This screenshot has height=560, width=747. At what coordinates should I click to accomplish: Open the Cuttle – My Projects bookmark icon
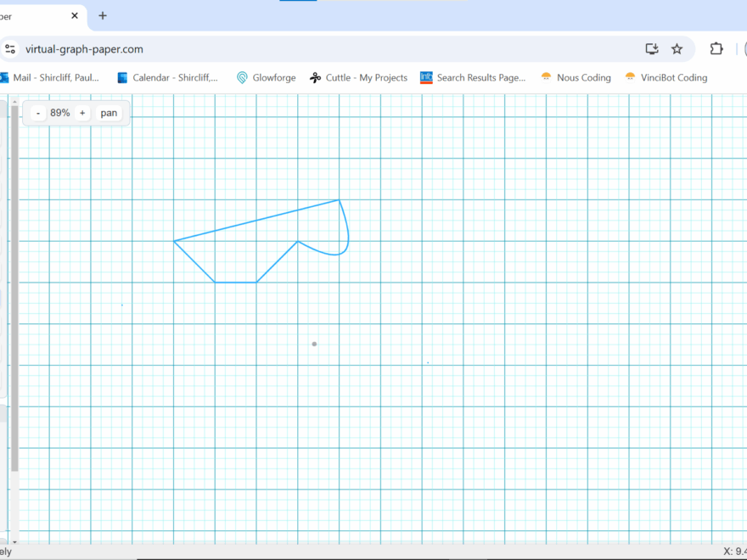pos(315,77)
